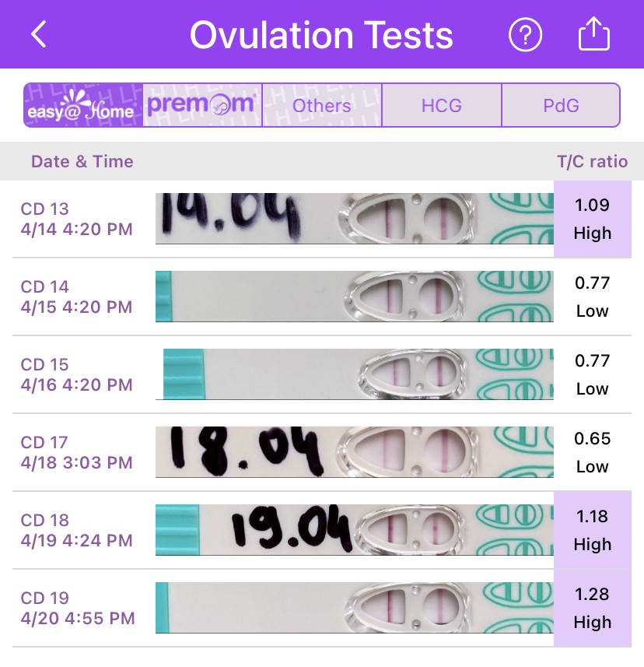Select the 1.18 High ratio cell

point(592,530)
